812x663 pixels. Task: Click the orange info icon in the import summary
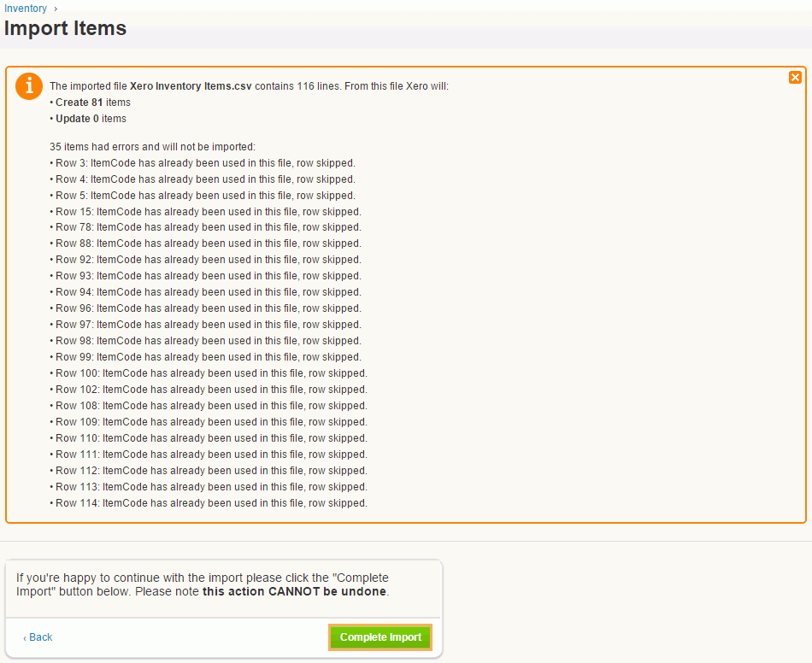click(29, 86)
